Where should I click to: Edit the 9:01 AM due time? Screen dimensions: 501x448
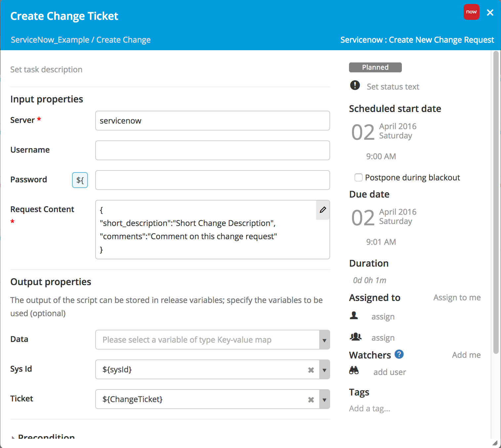pos(381,242)
